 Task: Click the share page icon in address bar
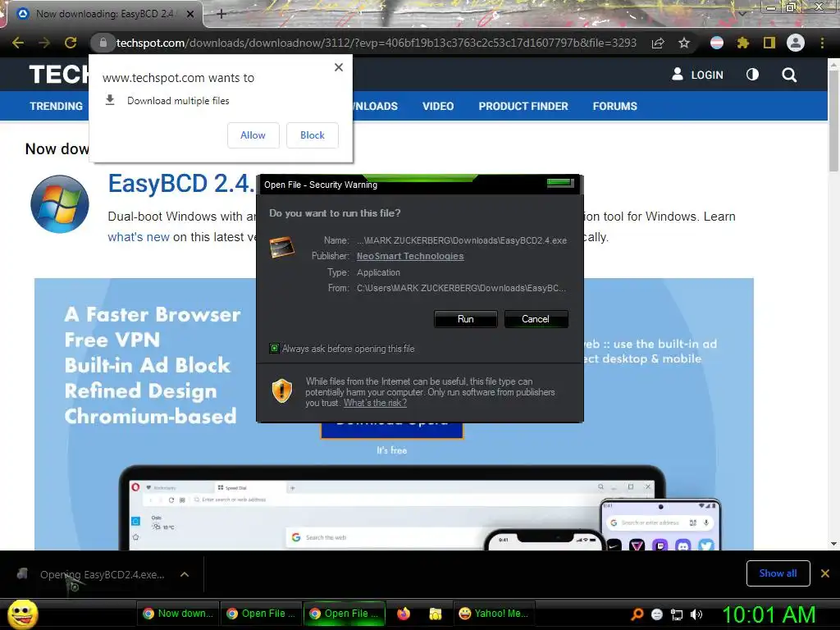(658, 43)
